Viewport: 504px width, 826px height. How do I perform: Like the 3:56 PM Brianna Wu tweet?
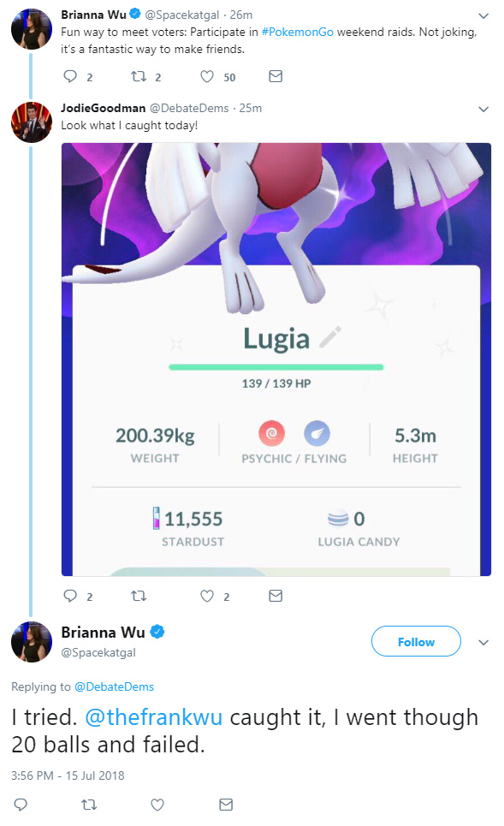point(157,805)
